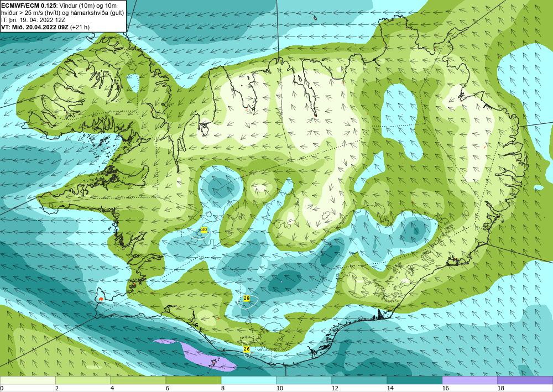Screen dimensions: 553x392
Task: Click the yellow gust label 30
Action: (204, 229)
